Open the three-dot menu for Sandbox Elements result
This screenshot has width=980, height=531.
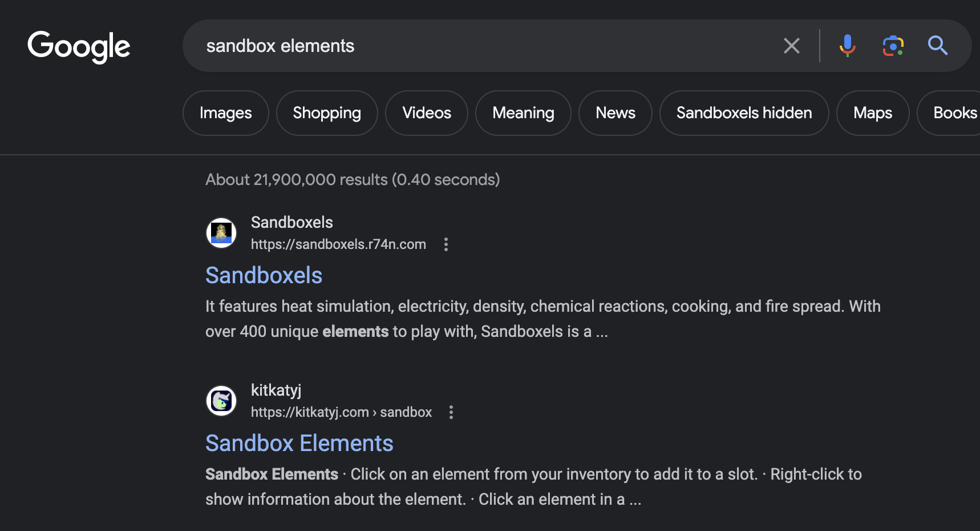451,412
